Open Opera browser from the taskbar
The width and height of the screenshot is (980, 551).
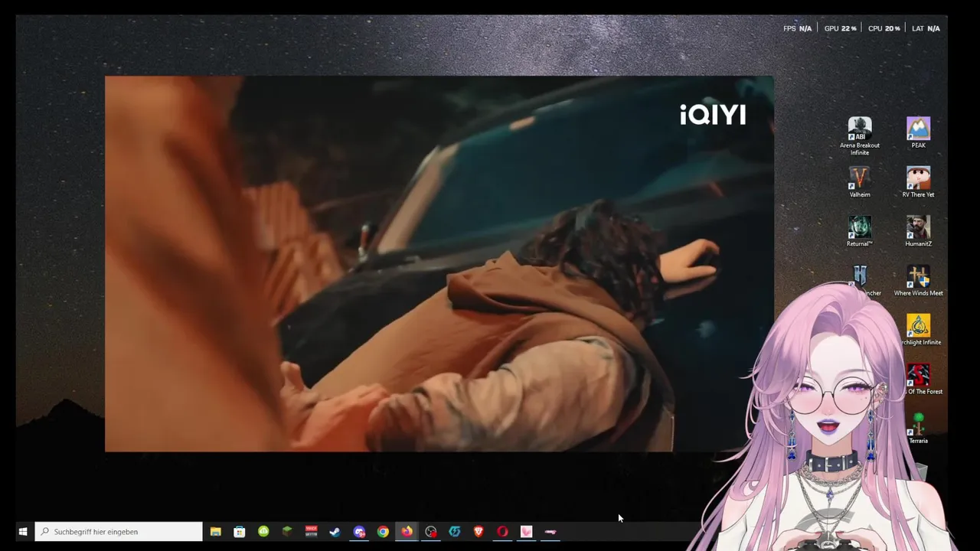[502, 532]
